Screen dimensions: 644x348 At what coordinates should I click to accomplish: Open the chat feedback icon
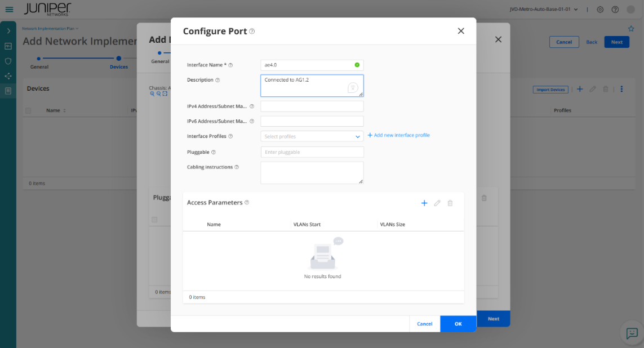point(632,333)
